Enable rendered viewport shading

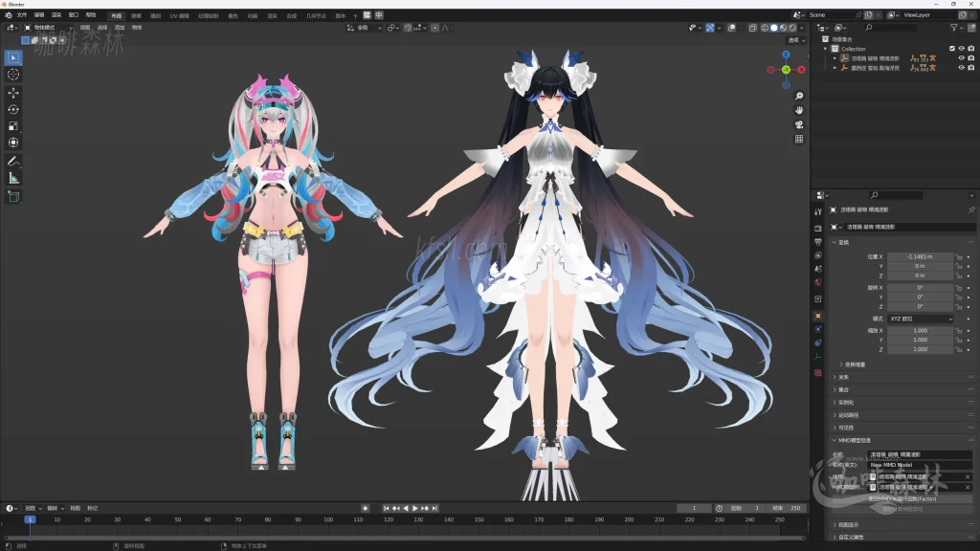pos(792,28)
